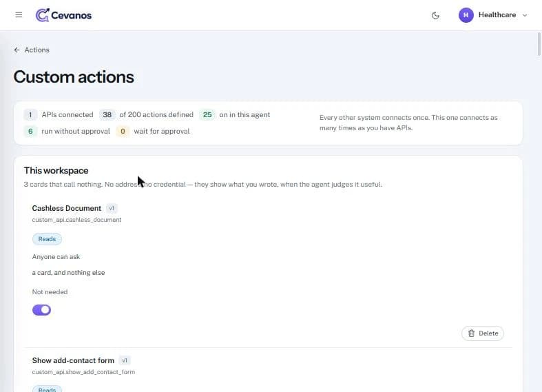The image size is (542, 392).
Task: Select the Show add-contact form title
Action: pyautogui.click(x=73, y=360)
